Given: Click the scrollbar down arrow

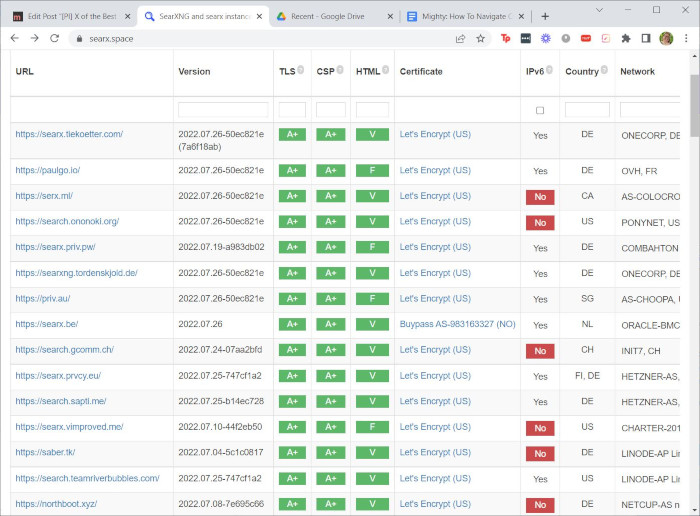Looking at the screenshot, I should pyautogui.click(x=694, y=510).
